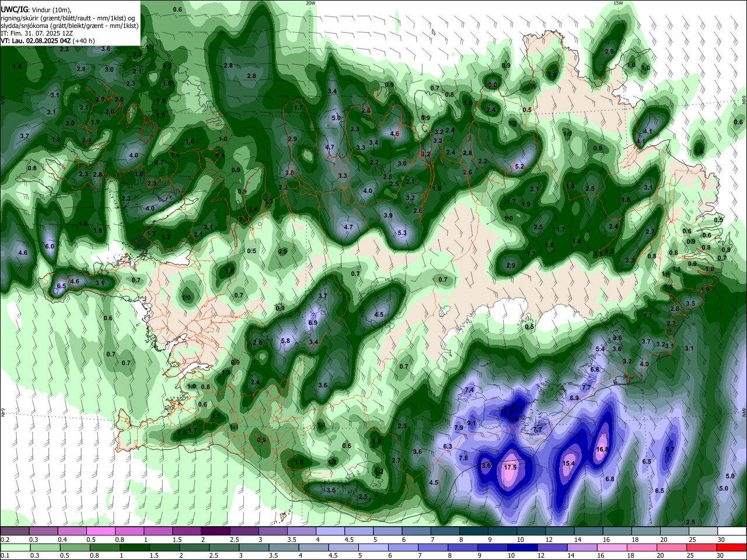Pick the pure red swatch after rain-scale 30
The width and height of the screenshot is (747, 560).
point(732,548)
